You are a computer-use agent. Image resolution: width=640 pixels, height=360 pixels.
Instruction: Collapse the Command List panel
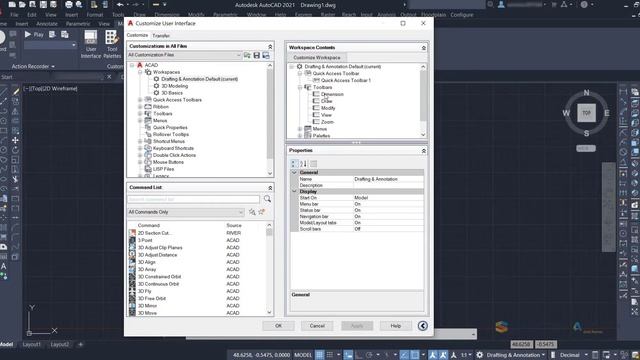(x=270, y=188)
